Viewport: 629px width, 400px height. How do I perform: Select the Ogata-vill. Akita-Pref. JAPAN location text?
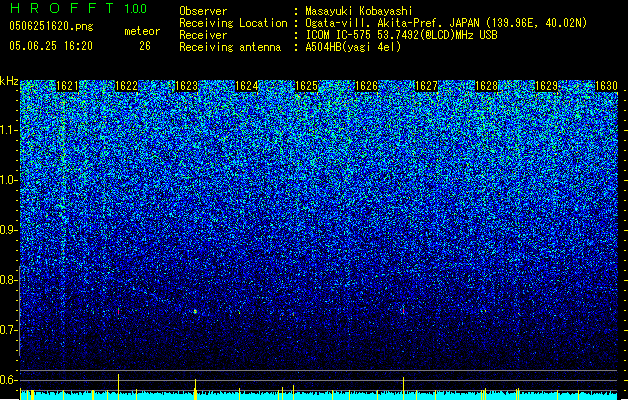click(x=446, y=23)
